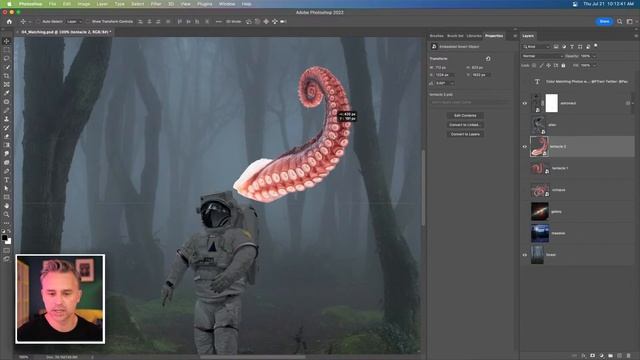The height and width of the screenshot is (360, 640).
Task: Select the Move tool
Action: click(7, 41)
